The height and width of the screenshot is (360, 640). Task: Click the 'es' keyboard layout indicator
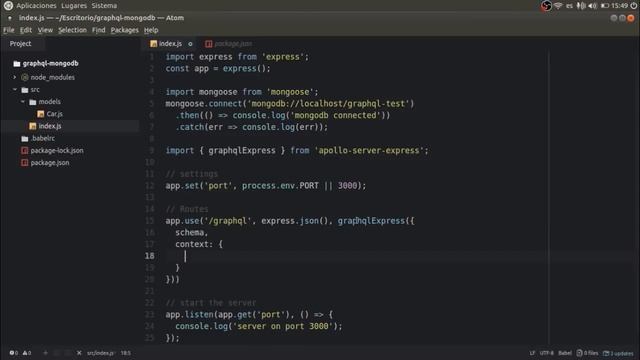click(x=569, y=6)
